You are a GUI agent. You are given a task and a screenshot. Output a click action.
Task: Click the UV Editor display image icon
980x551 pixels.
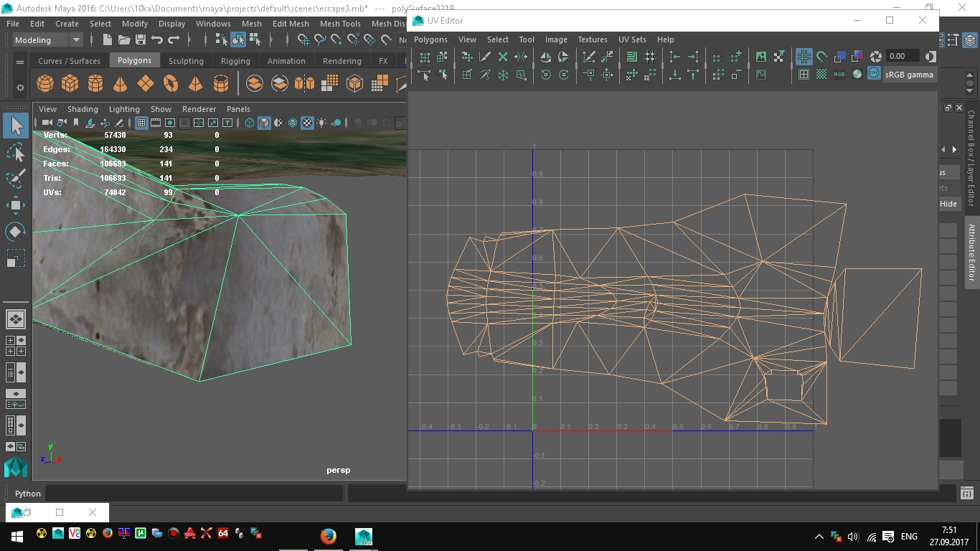click(760, 57)
